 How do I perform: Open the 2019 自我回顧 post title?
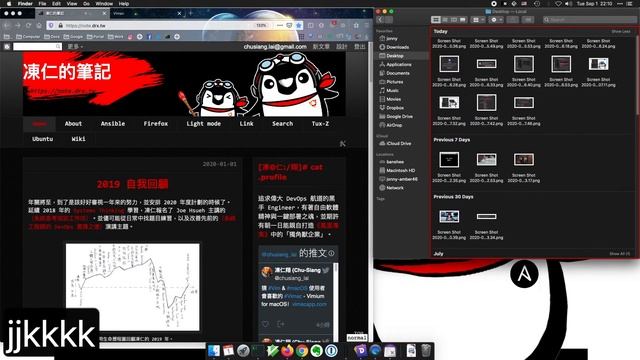(x=133, y=184)
